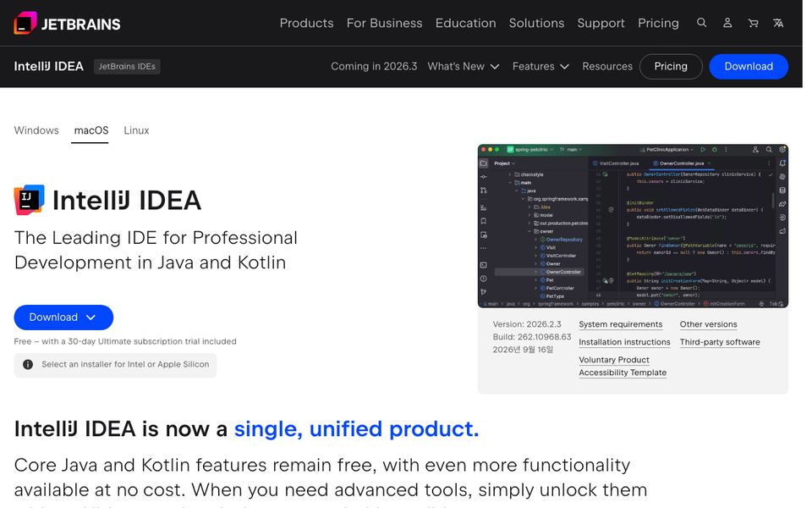The height and width of the screenshot is (508, 812).
Task: Click the Download button in the navigation bar
Action: [x=749, y=66]
